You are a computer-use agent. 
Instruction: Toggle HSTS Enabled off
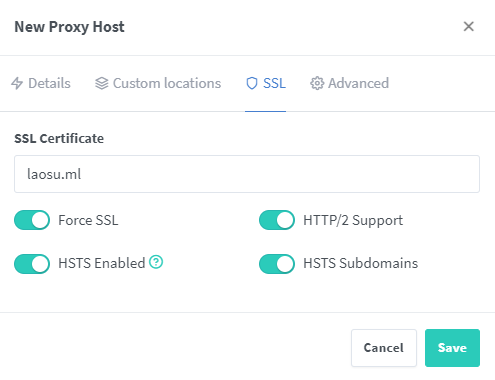pyautogui.click(x=32, y=264)
